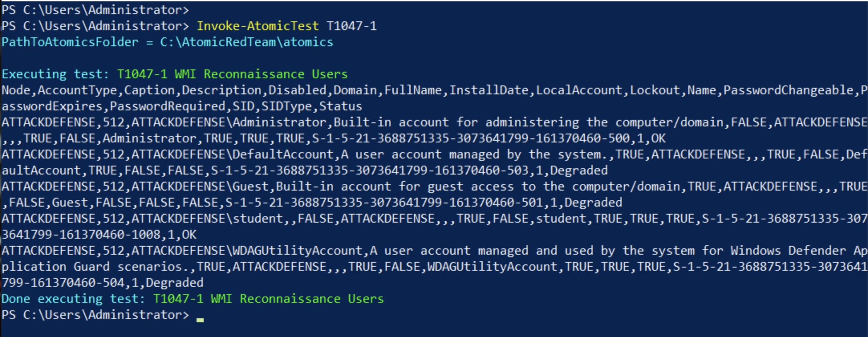Click the "Executing test:" label
This screenshot has height=337, width=868.
tap(55, 74)
